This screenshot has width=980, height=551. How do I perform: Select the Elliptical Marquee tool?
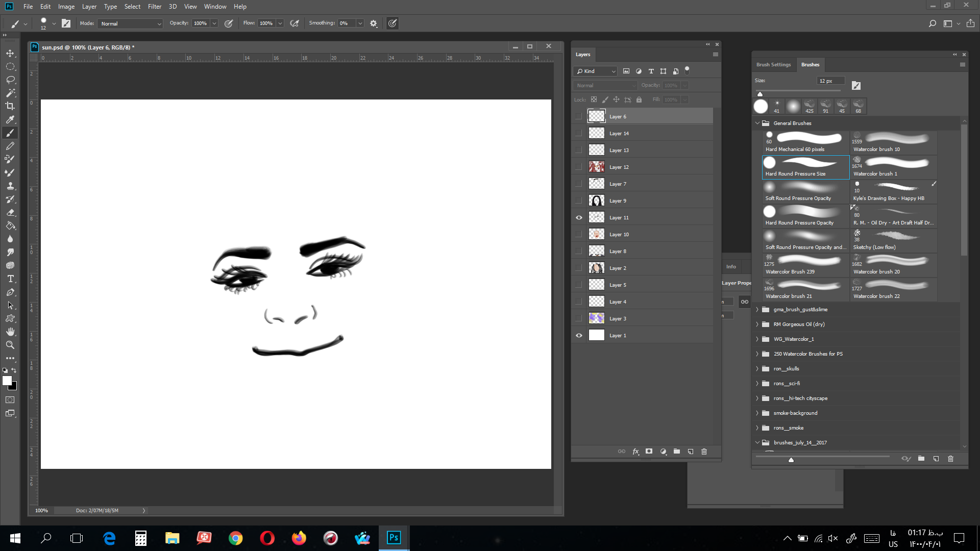(x=10, y=66)
